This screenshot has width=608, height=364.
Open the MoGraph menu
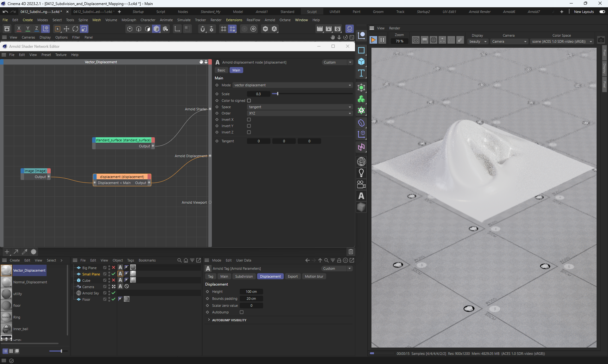click(129, 20)
